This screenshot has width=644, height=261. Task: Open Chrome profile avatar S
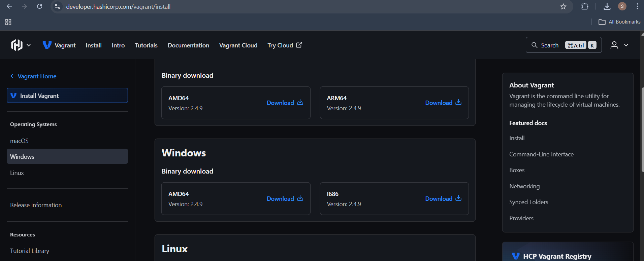(x=622, y=6)
